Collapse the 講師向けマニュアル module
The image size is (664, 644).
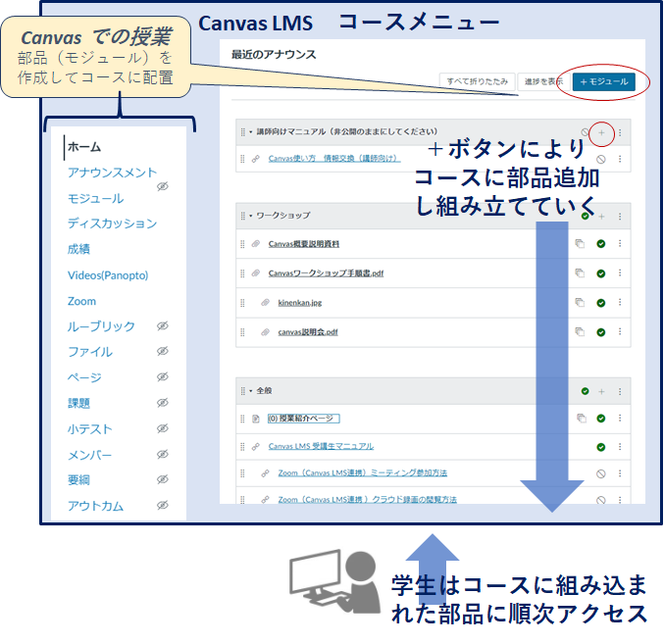[x=250, y=131]
